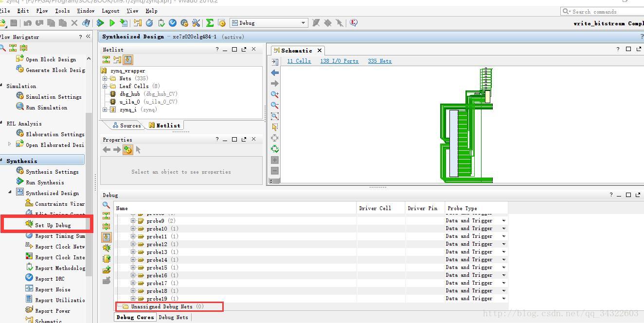Click the Undo icon in main toolbar

[27, 23]
